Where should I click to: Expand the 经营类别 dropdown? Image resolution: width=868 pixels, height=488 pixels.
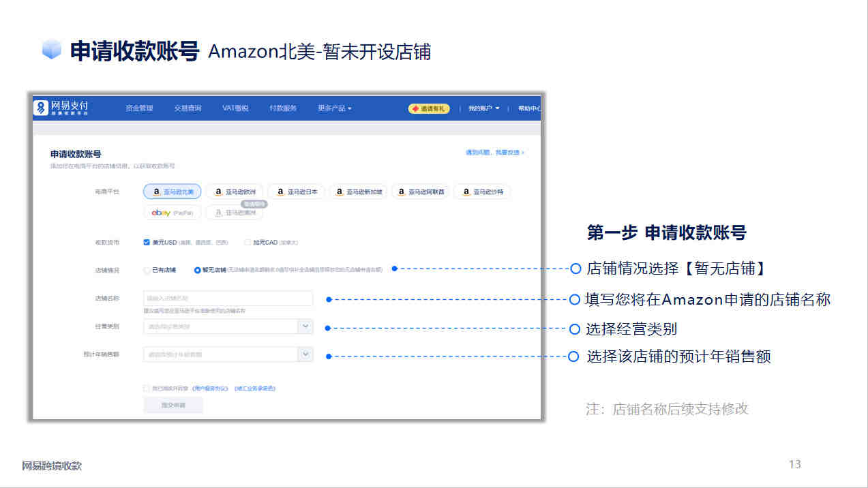click(x=228, y=326)
